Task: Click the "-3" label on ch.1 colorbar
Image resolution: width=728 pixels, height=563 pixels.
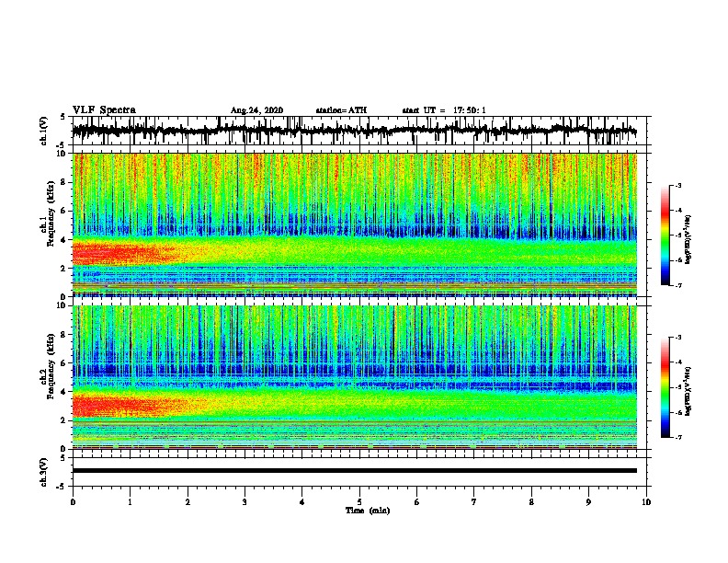Action: (677, 186)
